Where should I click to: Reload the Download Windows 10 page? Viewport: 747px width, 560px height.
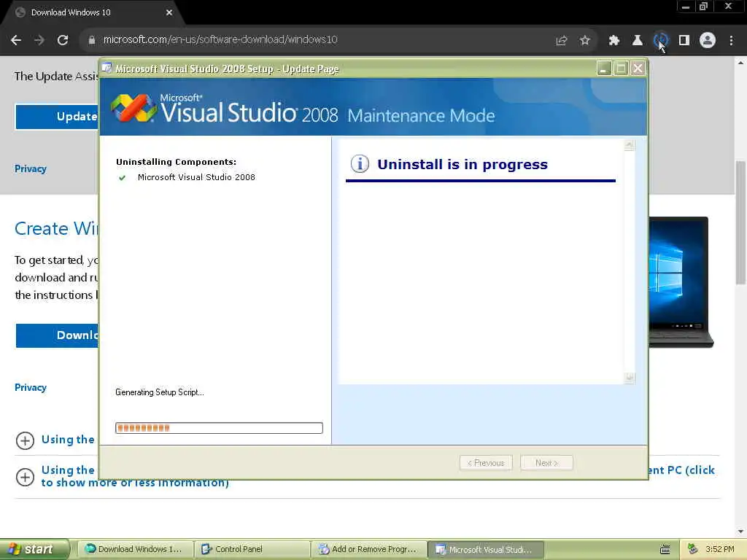[x=63, y=40]
